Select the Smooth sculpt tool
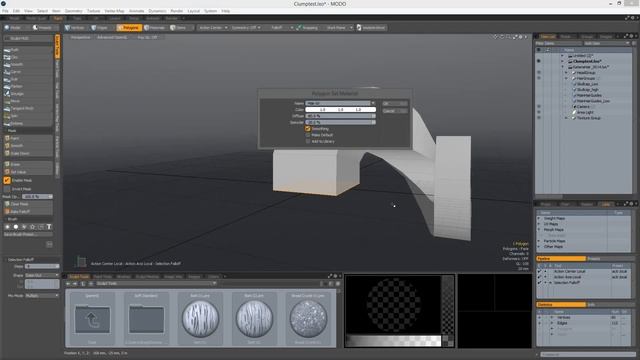This screenshot has height=360, width=640. point(28,64)
